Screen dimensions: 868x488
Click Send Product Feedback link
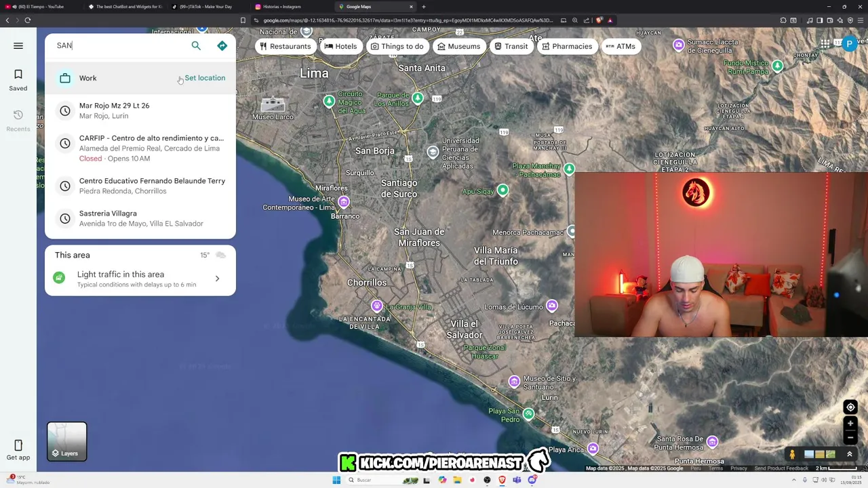click(x=781, y=468)
